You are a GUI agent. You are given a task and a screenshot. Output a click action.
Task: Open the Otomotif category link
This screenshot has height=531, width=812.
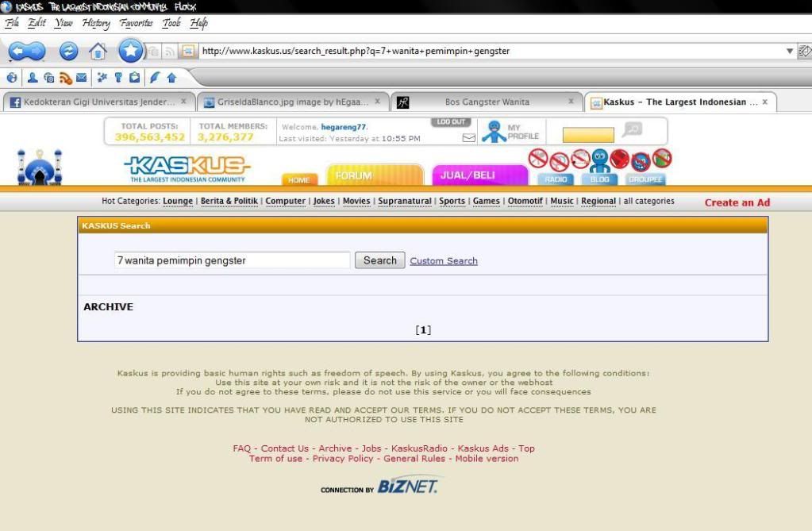point(525,201)
